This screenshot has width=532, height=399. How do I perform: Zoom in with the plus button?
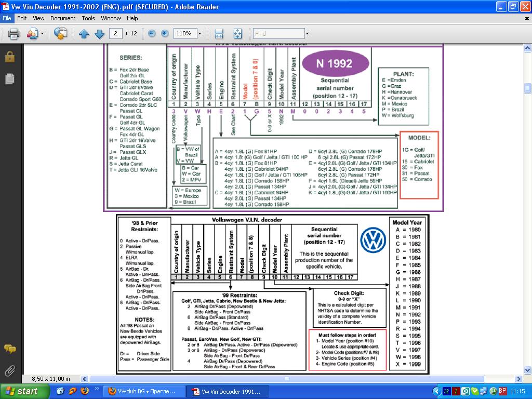165,34
